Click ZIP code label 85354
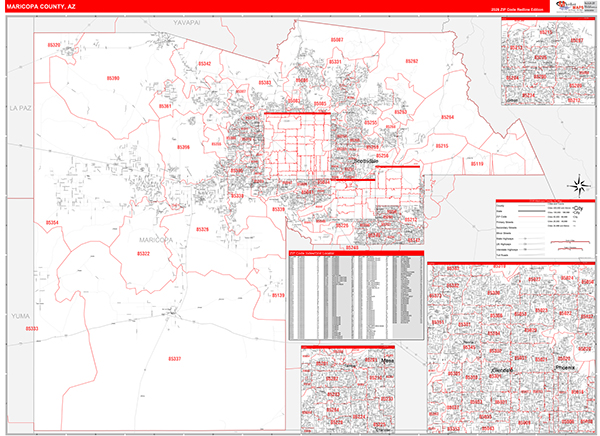Image resolution: width=600 pixels, height=436 pixels. (52, 223)
